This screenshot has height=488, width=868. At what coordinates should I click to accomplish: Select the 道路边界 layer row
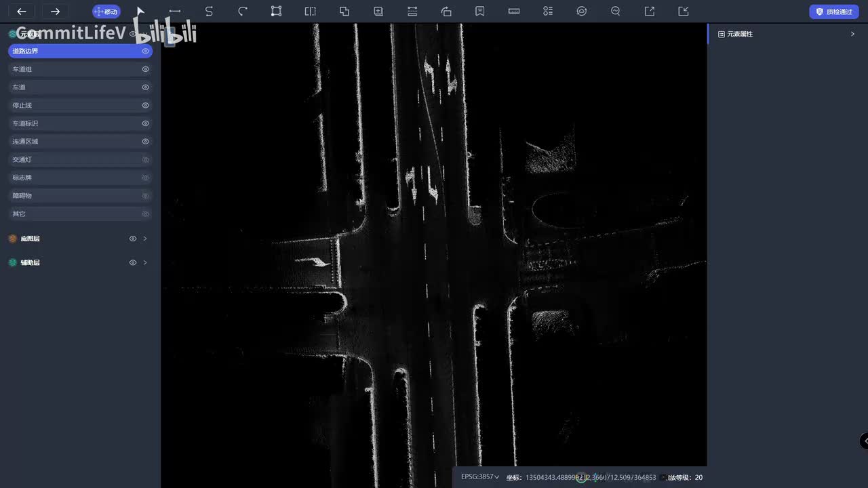point(80,51)
